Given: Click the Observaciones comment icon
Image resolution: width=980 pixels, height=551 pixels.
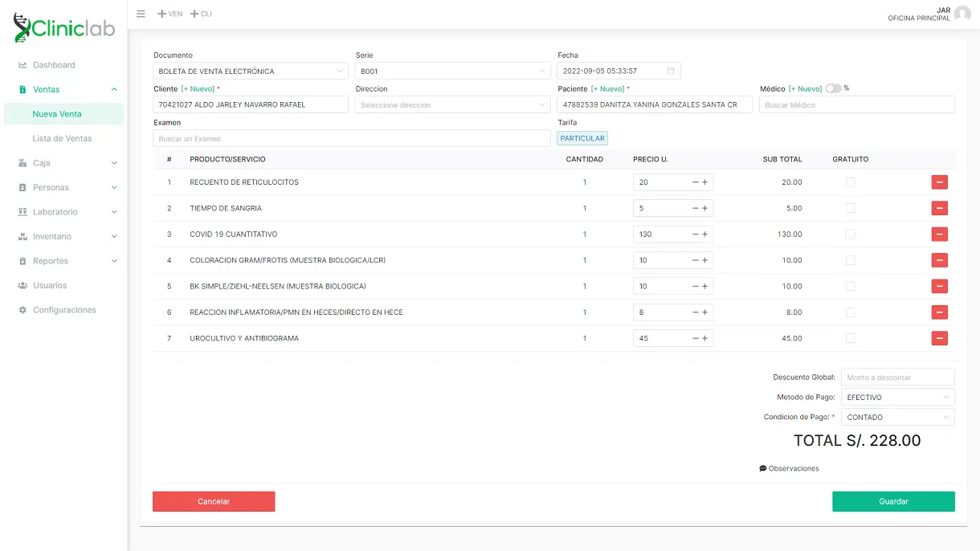Looking at the screenshot, I should 762,468.
